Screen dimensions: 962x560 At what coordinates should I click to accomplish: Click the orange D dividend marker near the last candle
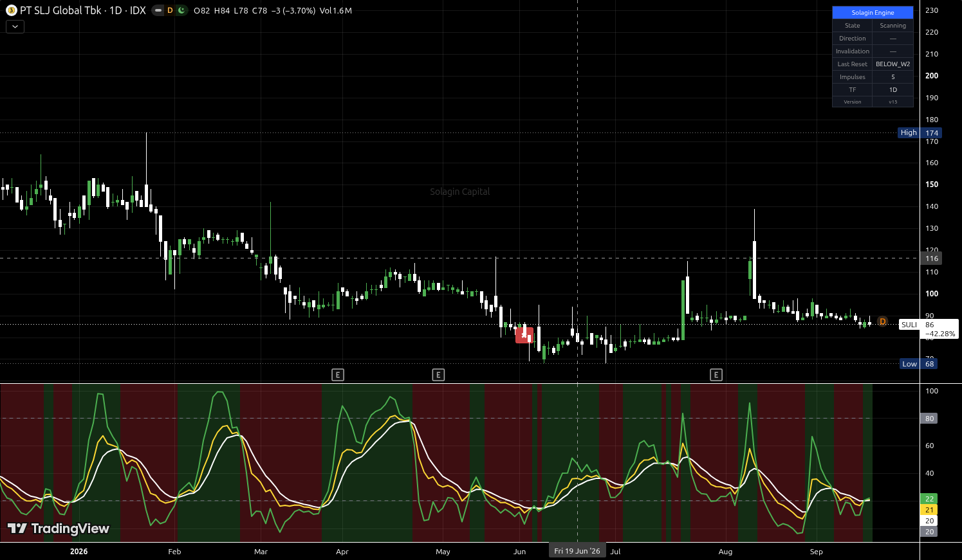click(882, 321)
